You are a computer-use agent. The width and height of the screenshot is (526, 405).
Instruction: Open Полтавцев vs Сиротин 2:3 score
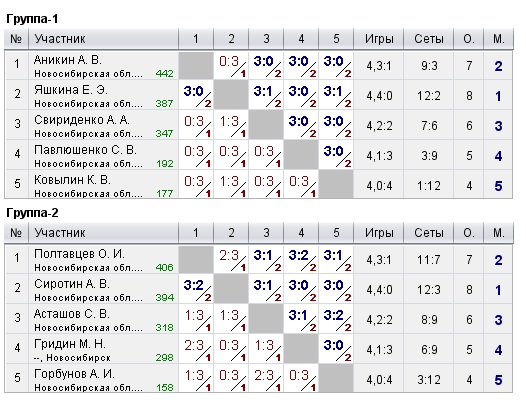[231, 259]
